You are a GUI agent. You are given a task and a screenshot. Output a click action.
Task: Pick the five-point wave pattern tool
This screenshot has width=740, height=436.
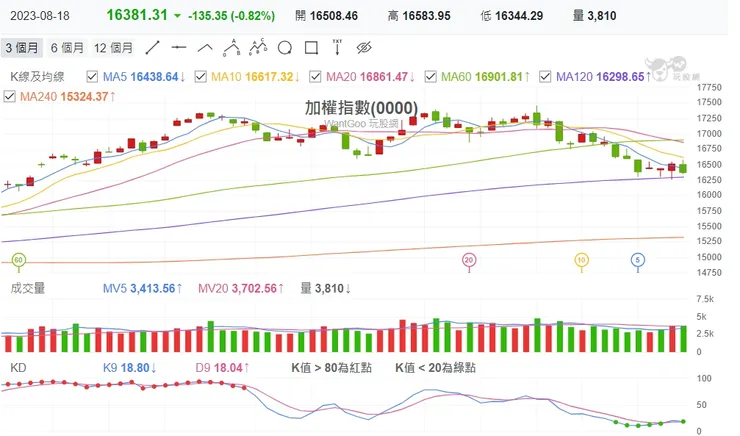pos(258,47)
